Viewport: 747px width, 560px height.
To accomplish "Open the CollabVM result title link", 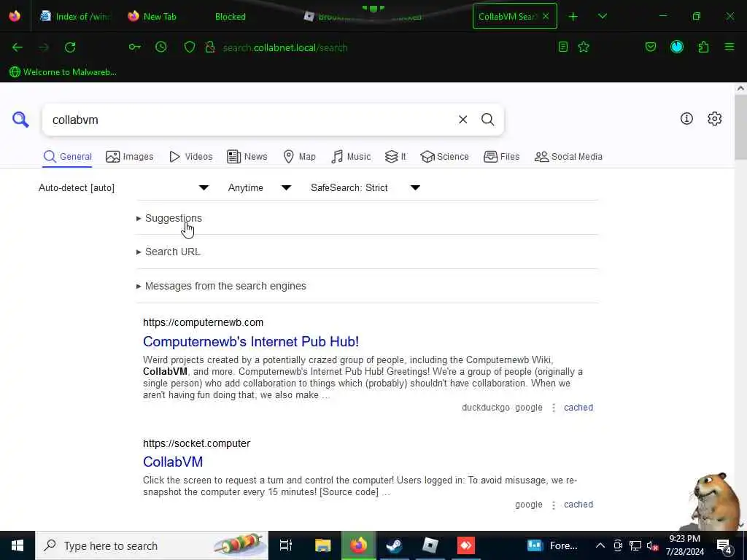I will pyautogui.click(x=172, y=462).
